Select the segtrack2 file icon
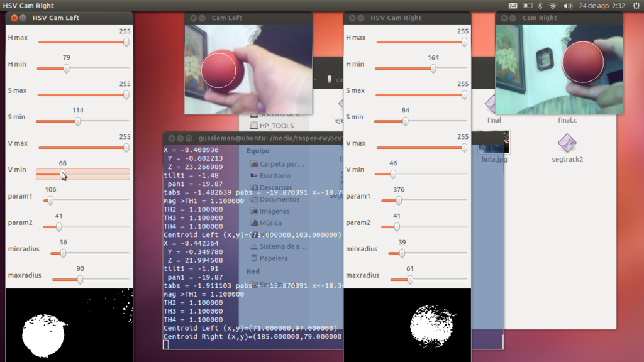 click(567, 143)
